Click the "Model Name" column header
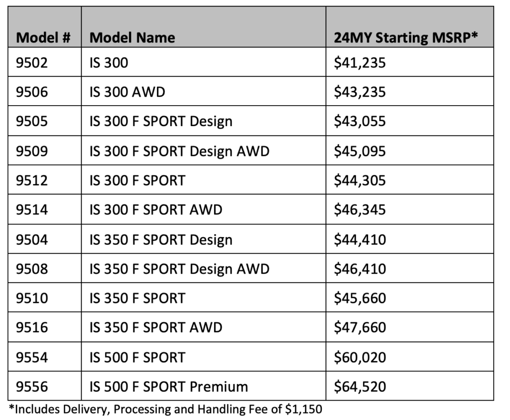Viewport: 510px width, 420px height. (132, 37)
